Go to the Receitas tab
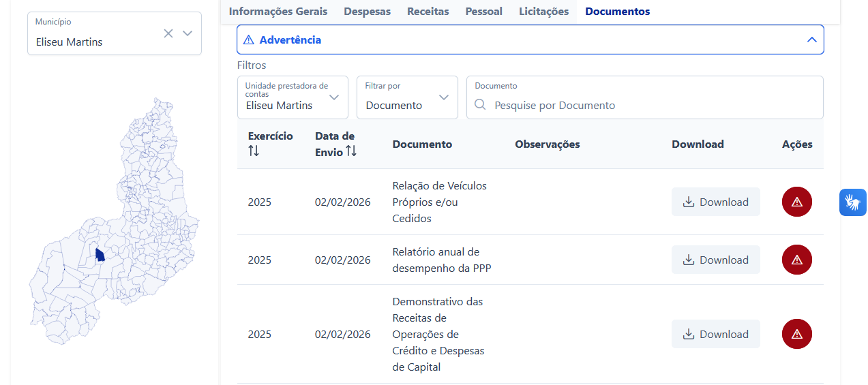The image size is (868, 385). pyautogui.click(x=428, y=11)
